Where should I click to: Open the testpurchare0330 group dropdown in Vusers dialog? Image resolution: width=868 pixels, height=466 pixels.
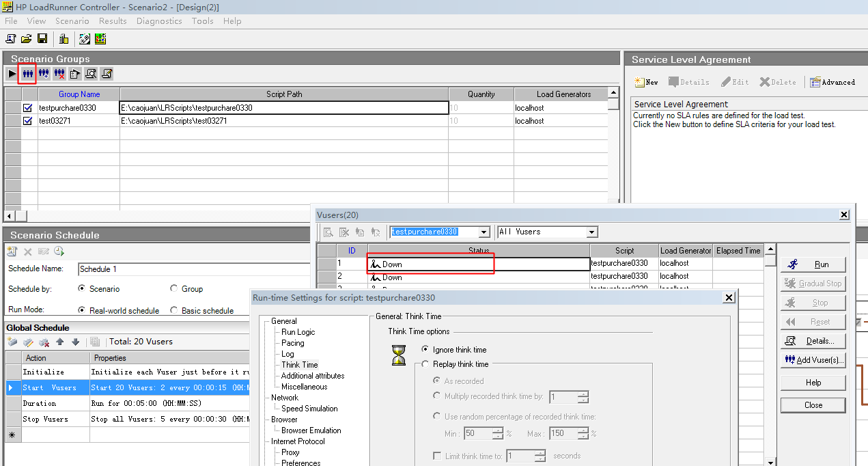point(484,232)
